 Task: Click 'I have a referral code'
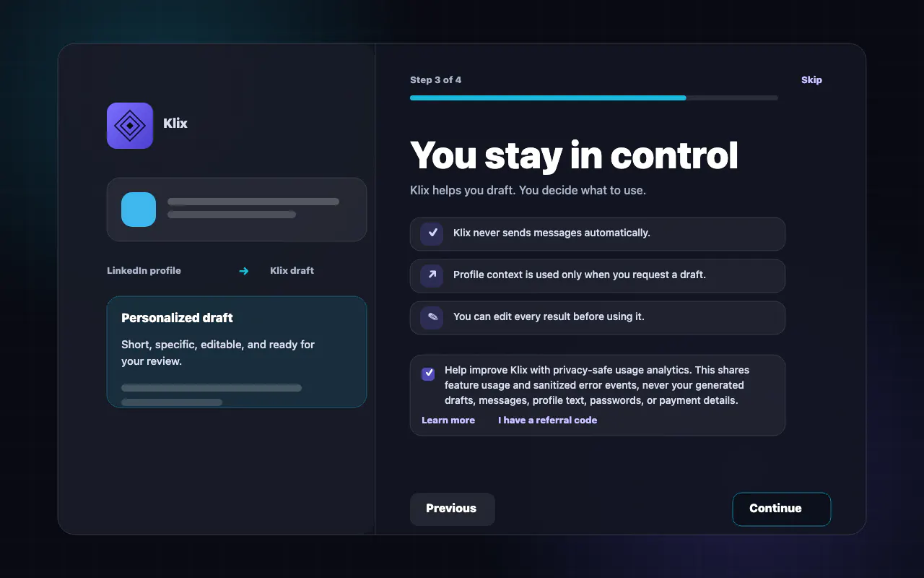547,420
